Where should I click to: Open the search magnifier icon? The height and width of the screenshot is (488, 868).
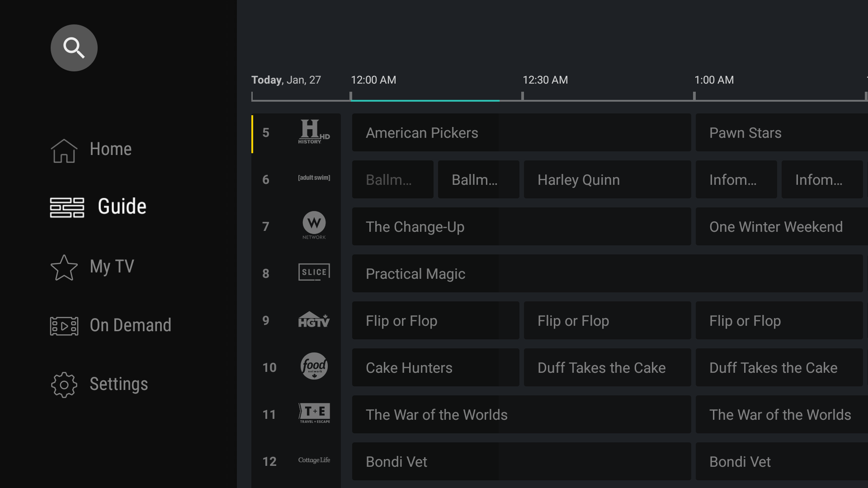pyautogui.click(x=74, y=47)
